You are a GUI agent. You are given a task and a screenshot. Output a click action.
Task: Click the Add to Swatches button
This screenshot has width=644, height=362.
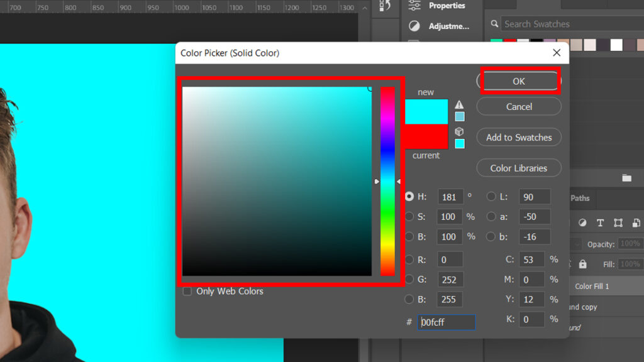point(519,138)
